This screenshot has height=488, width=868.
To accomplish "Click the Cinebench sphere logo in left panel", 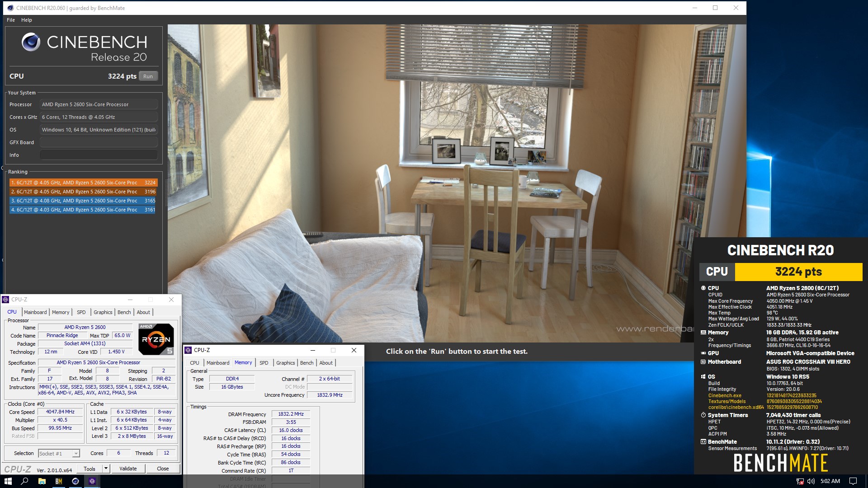I will pyautogui.click(x=31, y=42).
